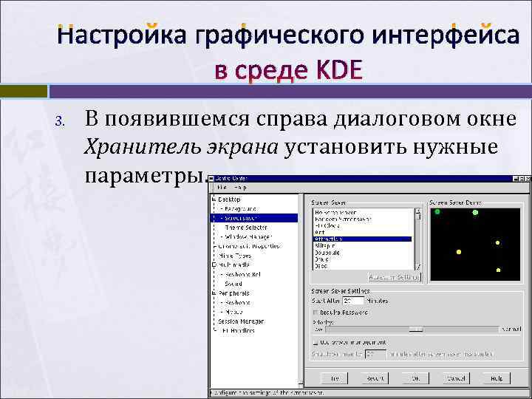This screenshot has width=532, height=399.
Task: Click the screensaver list scroll-up arrow
Action: [418, 211]
